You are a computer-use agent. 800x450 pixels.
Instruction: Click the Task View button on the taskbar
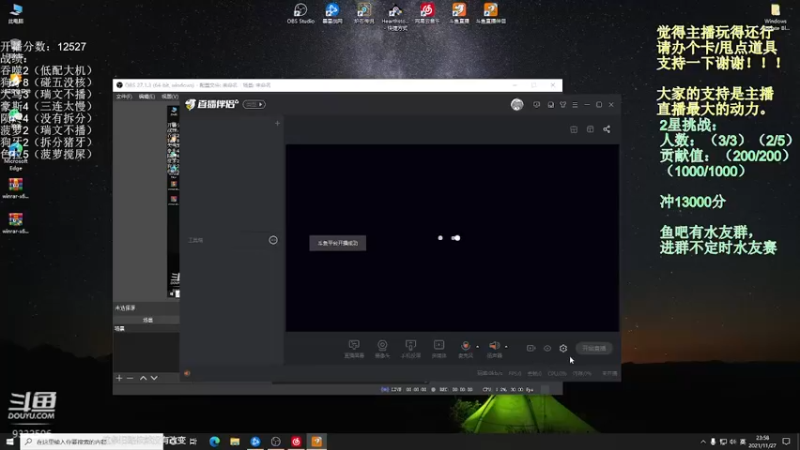193,441
